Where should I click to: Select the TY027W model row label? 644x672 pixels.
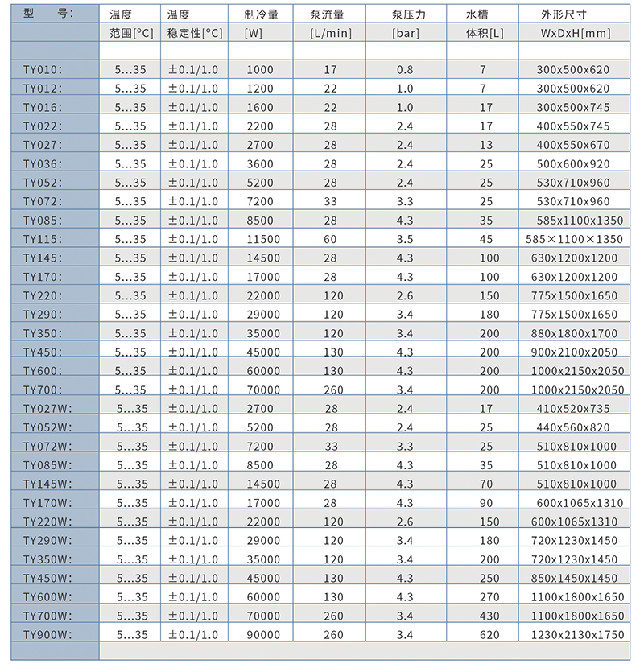(47, 409)
